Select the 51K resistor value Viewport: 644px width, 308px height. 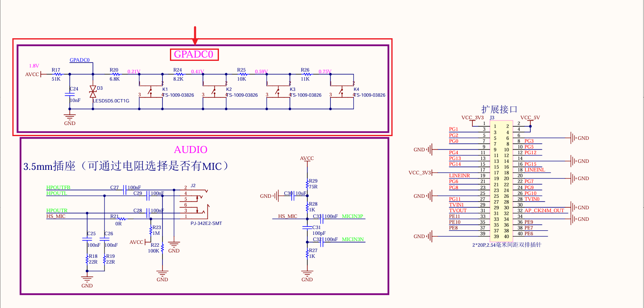point(56,79)
